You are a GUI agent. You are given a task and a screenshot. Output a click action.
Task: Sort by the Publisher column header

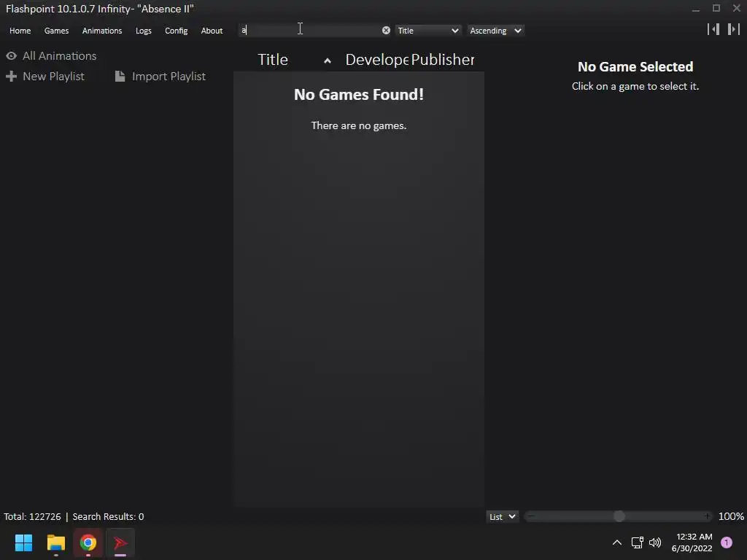click(443, 60)
